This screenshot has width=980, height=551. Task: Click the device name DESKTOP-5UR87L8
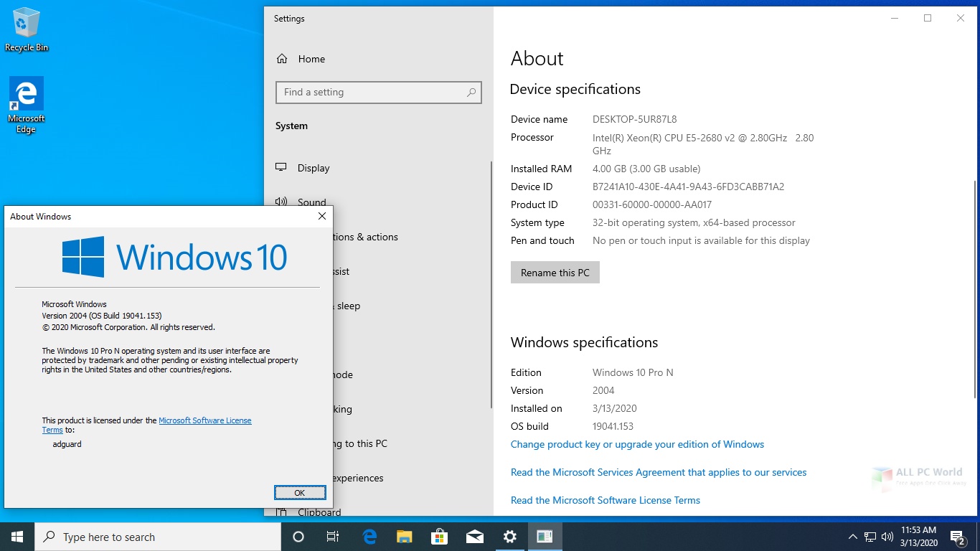(x=634, y=119)
